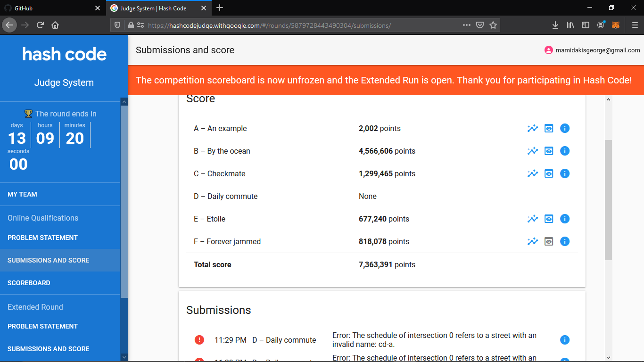Open info for 11:29 PM Daily commute submission
Image resolution: width=644 pixels, height=362 pixels.
(x=565, y=340)
